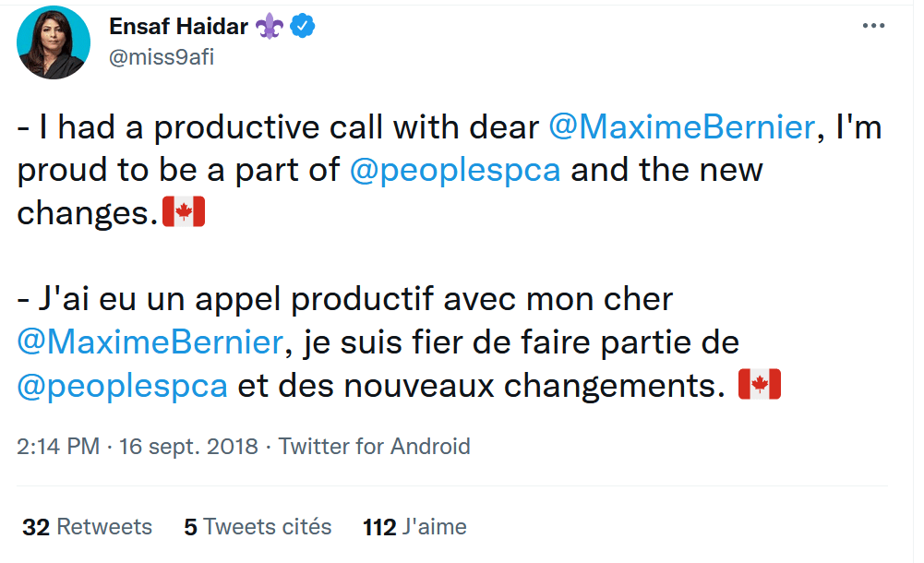
Task: Open @peoplespca mention in the English text
Action: 455,171
